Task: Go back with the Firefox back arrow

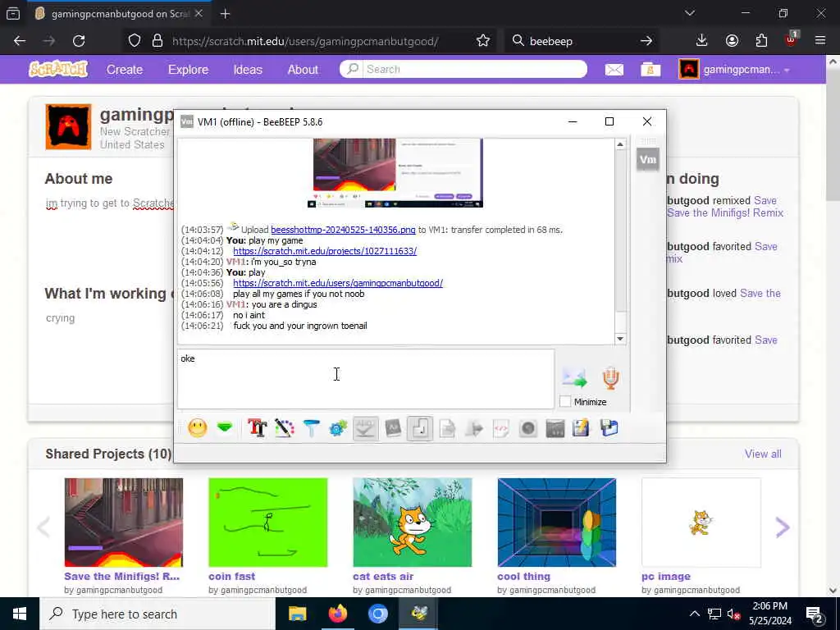Action: pyautogui.click(x=20, y=41)
